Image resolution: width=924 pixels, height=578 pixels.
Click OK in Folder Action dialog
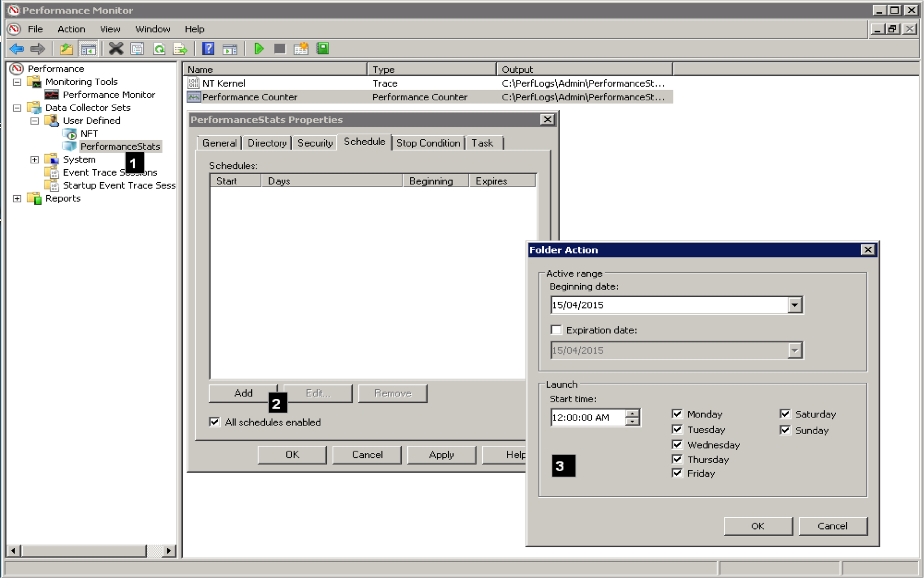point(757,526)
